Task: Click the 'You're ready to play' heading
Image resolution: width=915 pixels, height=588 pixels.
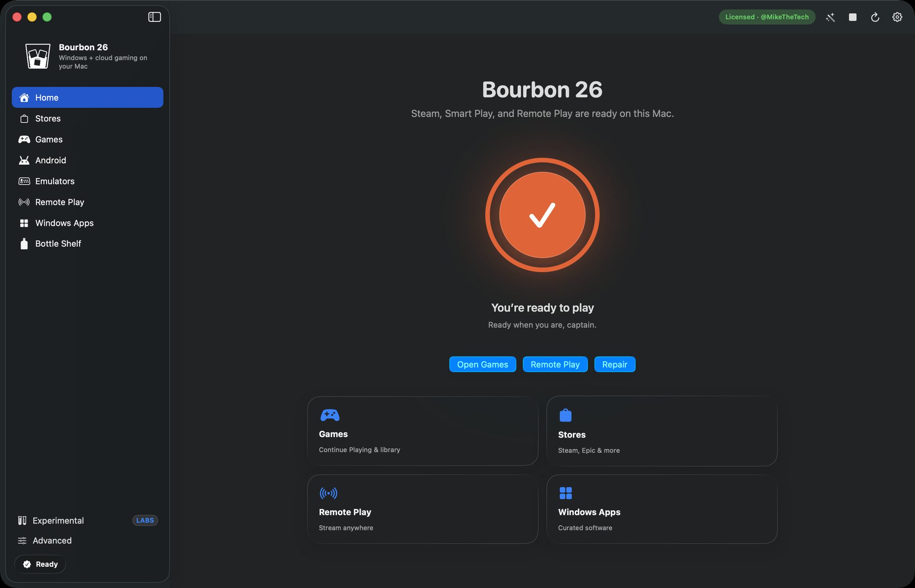Action: click(542, 308)
